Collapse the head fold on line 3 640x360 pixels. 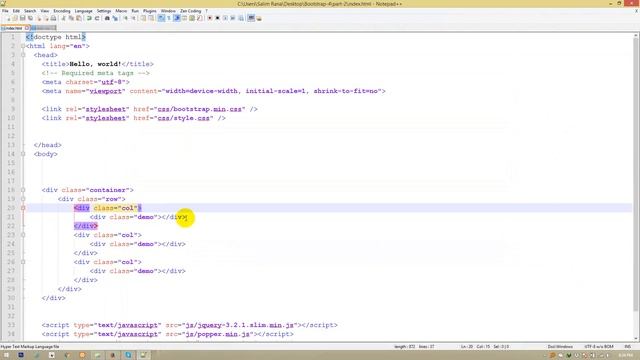[23, 55]
